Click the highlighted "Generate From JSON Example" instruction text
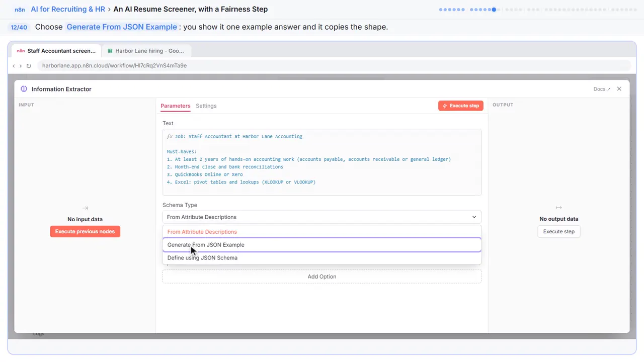Viewport: 644px width, 362px height. point(122,27)
